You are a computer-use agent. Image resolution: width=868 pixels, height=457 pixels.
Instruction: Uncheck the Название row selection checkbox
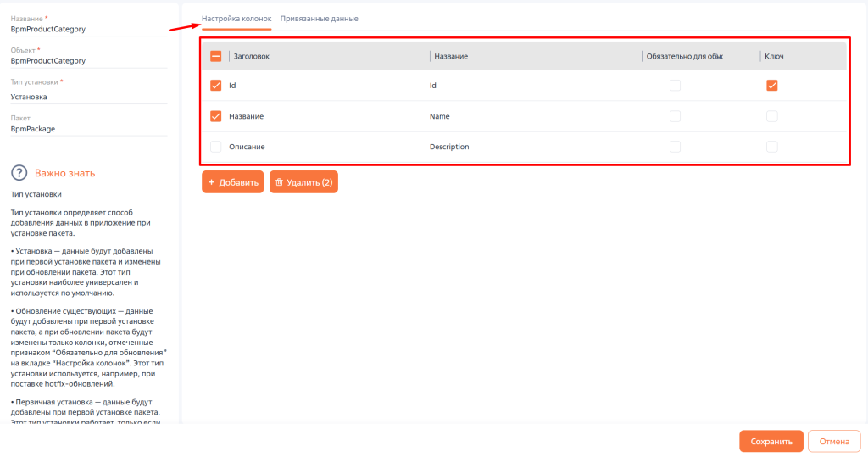(215, 116)
